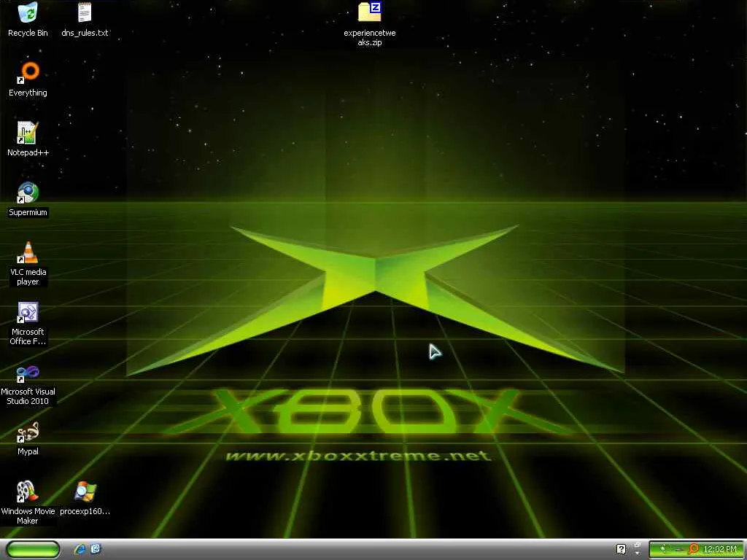Open the restore language bar options arrow
The image size is (747, 560).
click(x=638, y=553)
